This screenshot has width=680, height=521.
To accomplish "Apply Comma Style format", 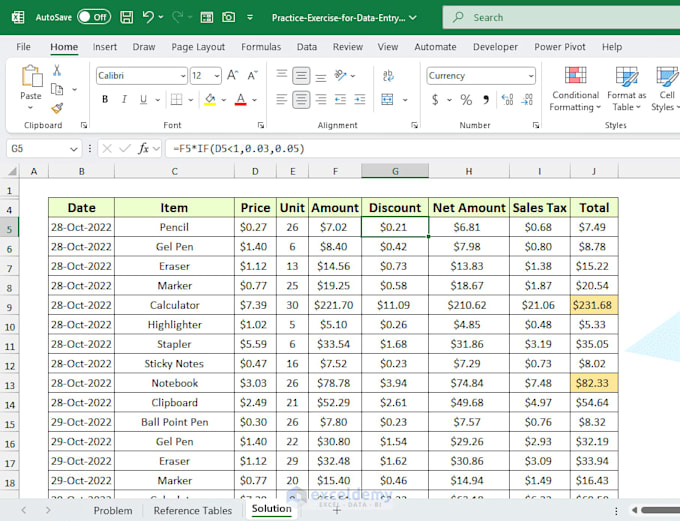I will point(486,100).
